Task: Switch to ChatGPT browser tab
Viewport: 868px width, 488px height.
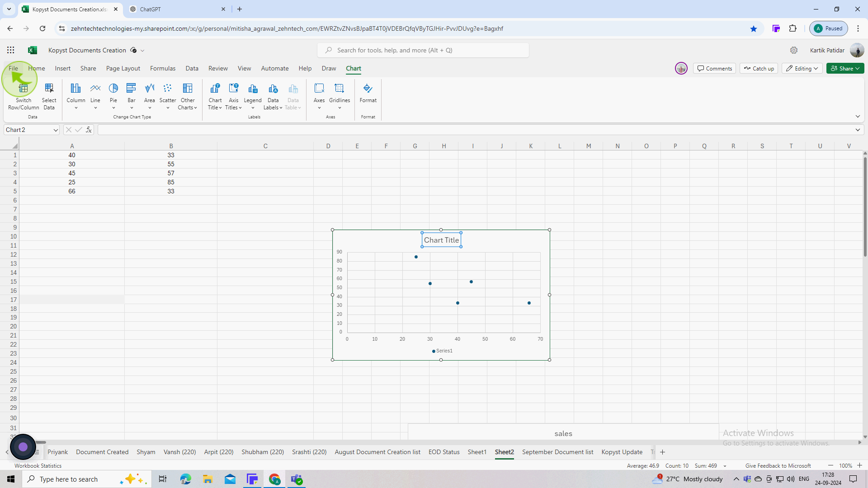Action: [177, 9]
